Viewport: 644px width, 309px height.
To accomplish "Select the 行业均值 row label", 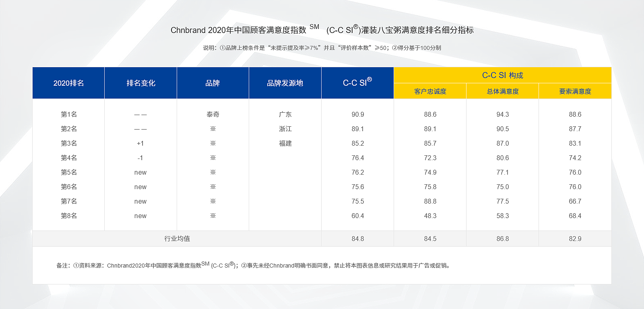I will [x=177, y=239].
